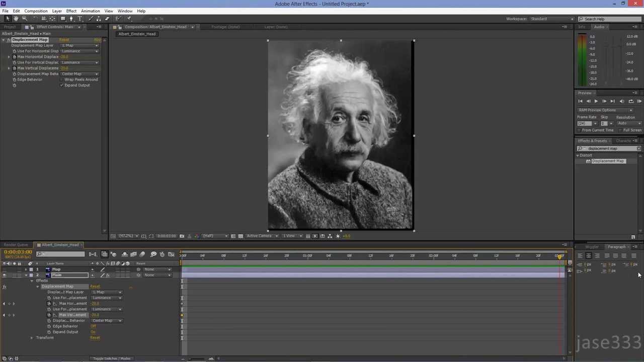Open the Composition menu
The height and width of the screenshot is (362, 644).
pyautogui.click(x=36, y=11)
